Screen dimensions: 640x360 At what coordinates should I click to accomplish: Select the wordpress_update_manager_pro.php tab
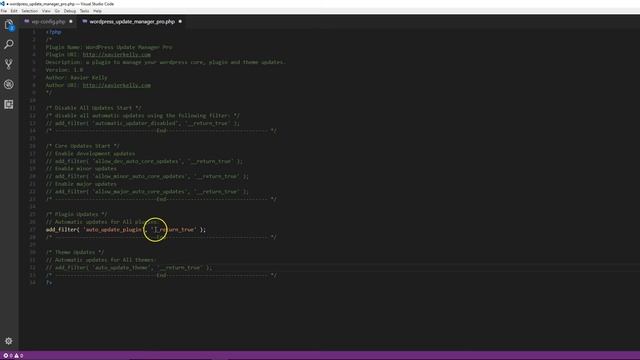coord(132,22)
